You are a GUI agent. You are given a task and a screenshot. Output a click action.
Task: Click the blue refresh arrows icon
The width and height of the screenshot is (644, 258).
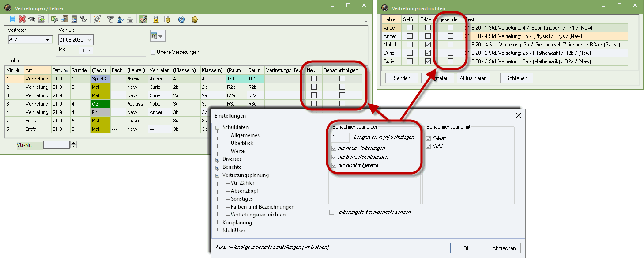tap(181, 19)
